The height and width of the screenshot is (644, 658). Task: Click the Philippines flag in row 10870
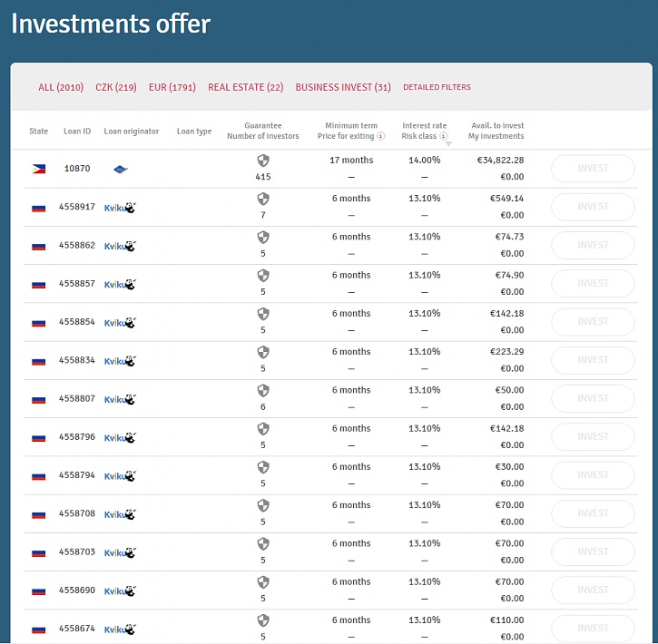[x=39, y=169]
